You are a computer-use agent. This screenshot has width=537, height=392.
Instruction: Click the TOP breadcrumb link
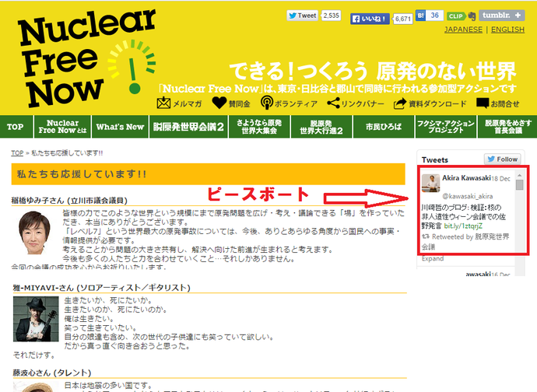tap(17, 153)
